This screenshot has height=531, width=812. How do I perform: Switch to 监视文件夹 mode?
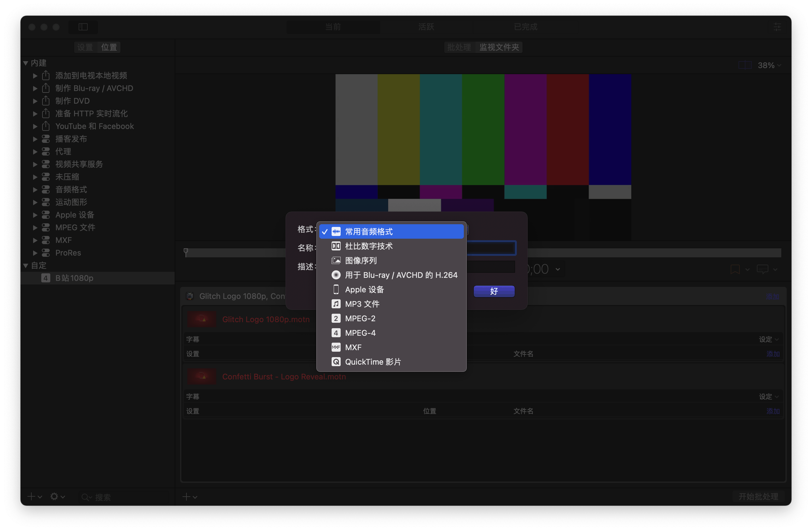coord(499,48)
